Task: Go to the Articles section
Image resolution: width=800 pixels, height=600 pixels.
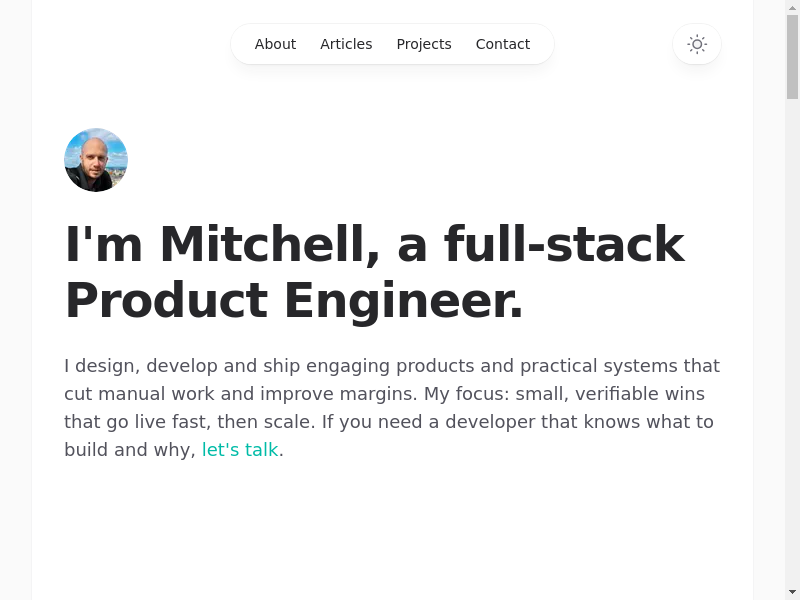Action: click(x=346, y=44)
